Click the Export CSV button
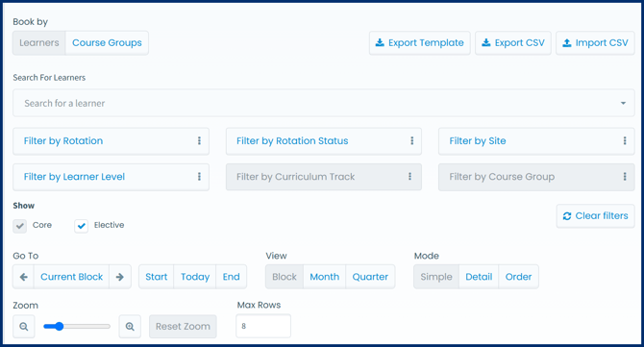Image resolution: width=644 pixels, height=347 pixels. click(x=513, y=42)
